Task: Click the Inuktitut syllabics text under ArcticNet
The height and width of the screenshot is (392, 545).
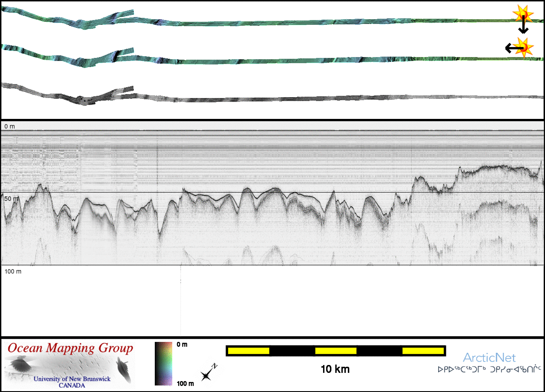Action: pos(489,369)
